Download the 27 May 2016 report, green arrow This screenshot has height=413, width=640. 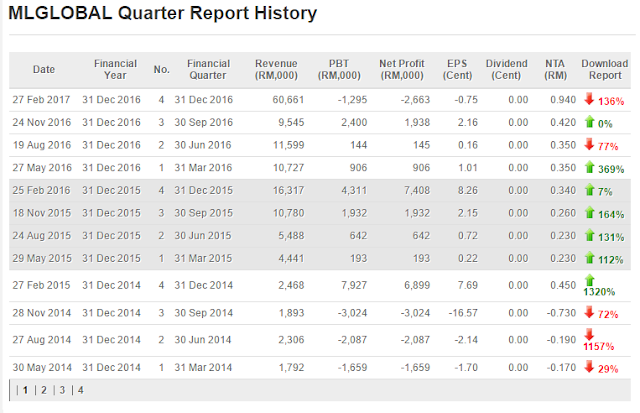pos(589,167)
